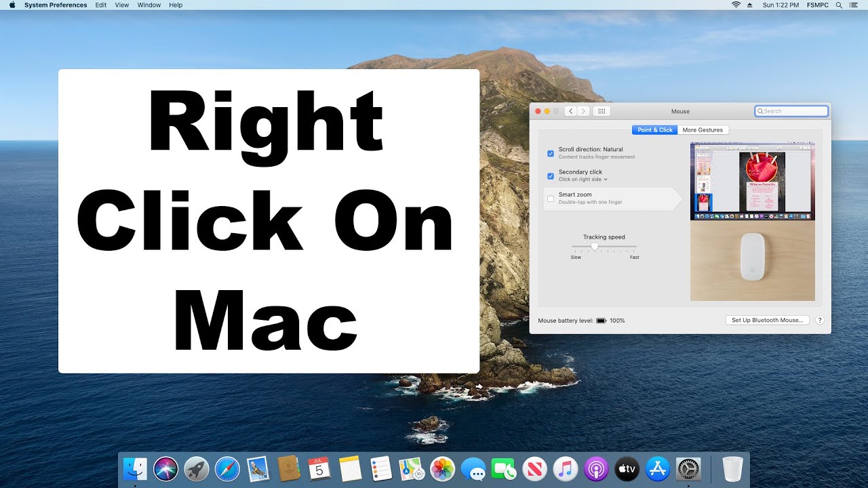This screenshot has width=868, height=488.
Task: Open Help menu in menu bar
Action: pyautogui.click(x=176, y=5)
